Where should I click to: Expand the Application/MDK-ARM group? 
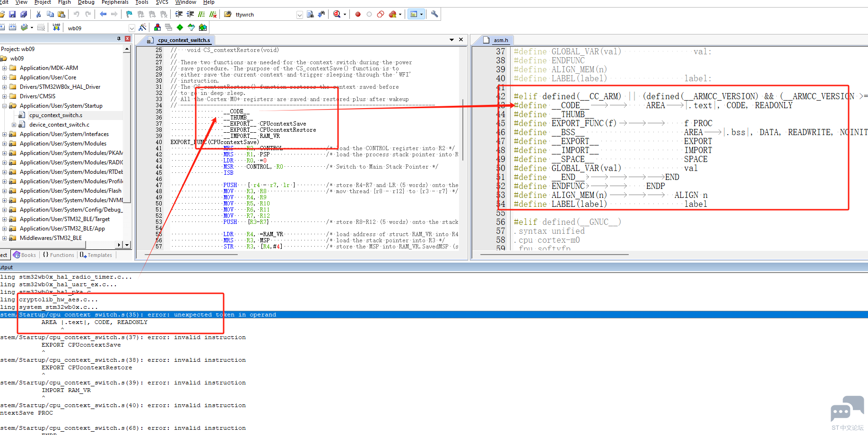point(5,68)
